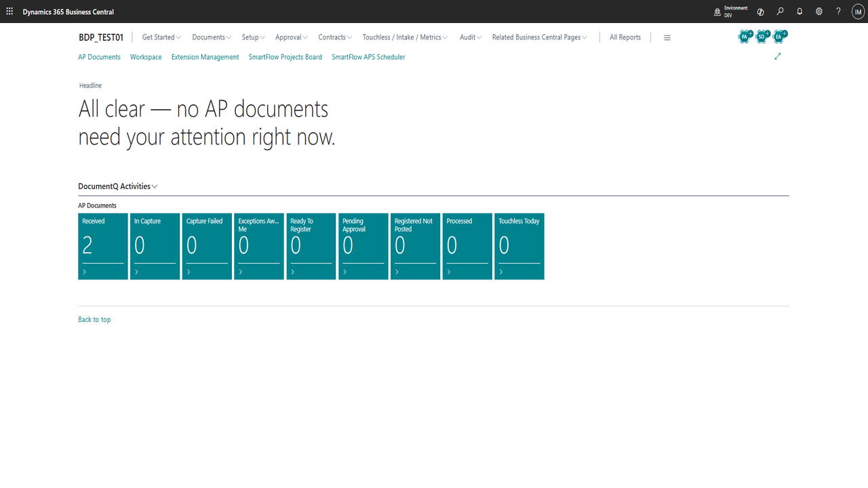The image size is (868, 488).
Task: Open the notifications bell icon
Action: pyautogui.click(x=800, y=12)
